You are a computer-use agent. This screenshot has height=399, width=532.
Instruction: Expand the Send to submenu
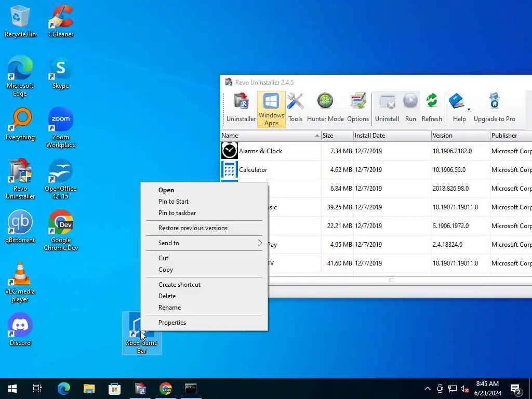pos(204,243)
